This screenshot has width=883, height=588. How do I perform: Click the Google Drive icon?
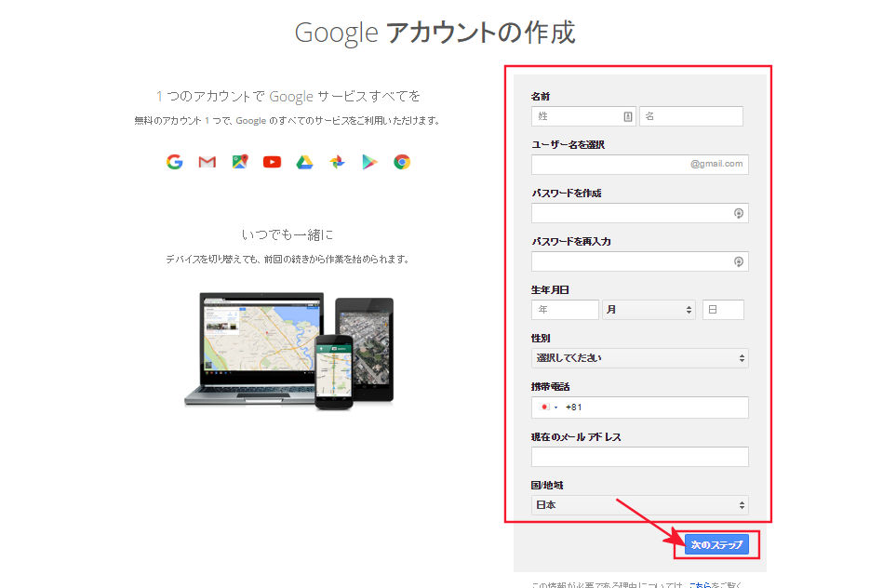(x=304, y=162)
